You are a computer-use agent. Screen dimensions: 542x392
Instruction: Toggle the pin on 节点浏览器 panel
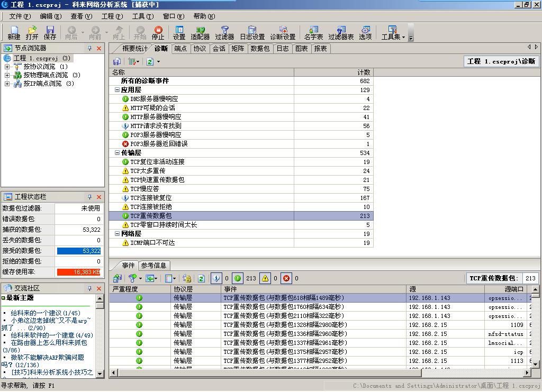[90, 48]
